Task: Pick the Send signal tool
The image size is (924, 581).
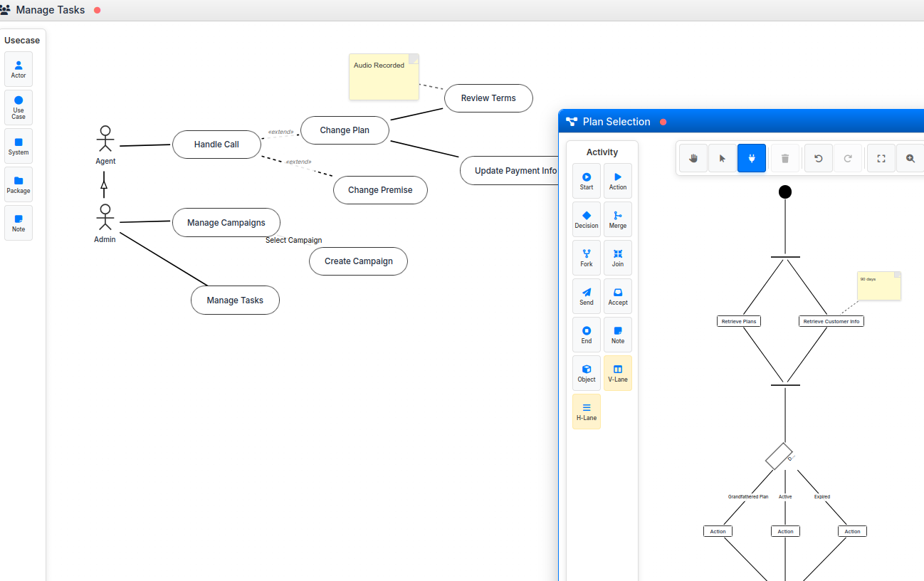Action: [x=587, y=296]
